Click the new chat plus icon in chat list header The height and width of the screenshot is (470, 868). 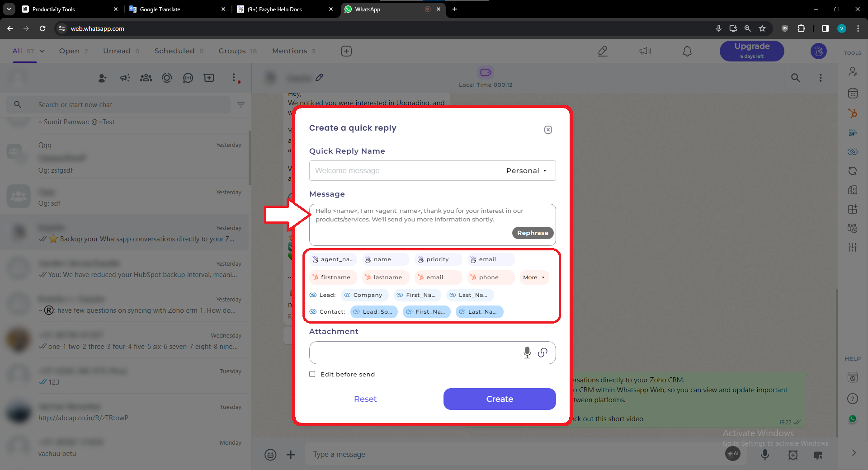point(209,78)
